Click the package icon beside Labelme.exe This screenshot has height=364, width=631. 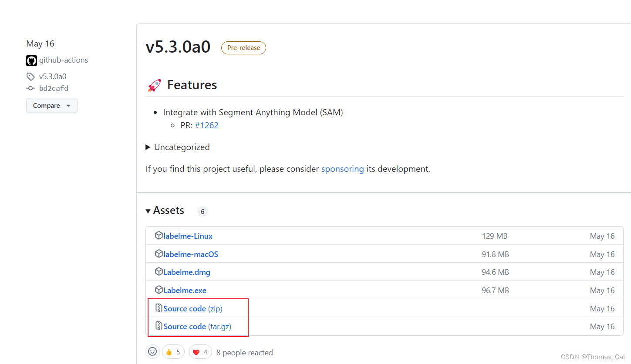click(x=159, y=290)
